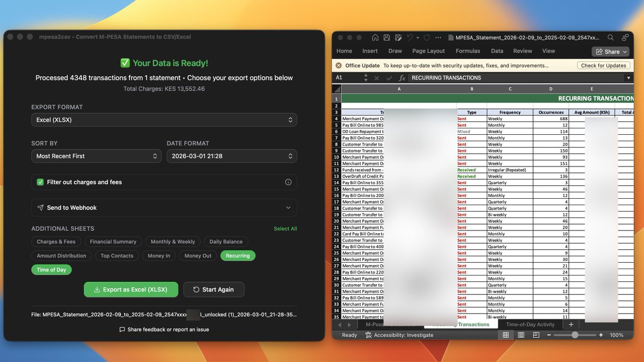This screenshot has height=362, width=644.
Task: Click the Check for Updates button
Action: click(604, 66)
